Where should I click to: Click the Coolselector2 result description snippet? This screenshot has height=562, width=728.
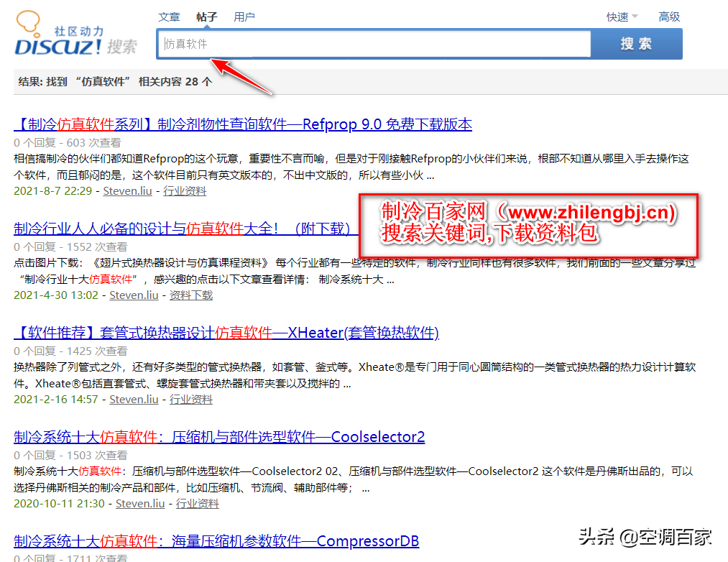354,480
